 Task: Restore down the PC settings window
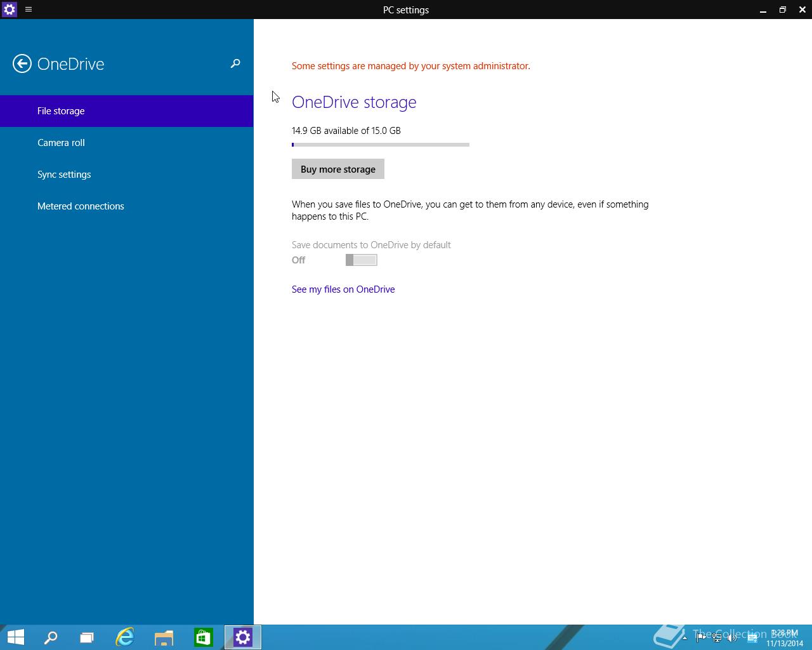pyautogui.click(x=783, y=10)
